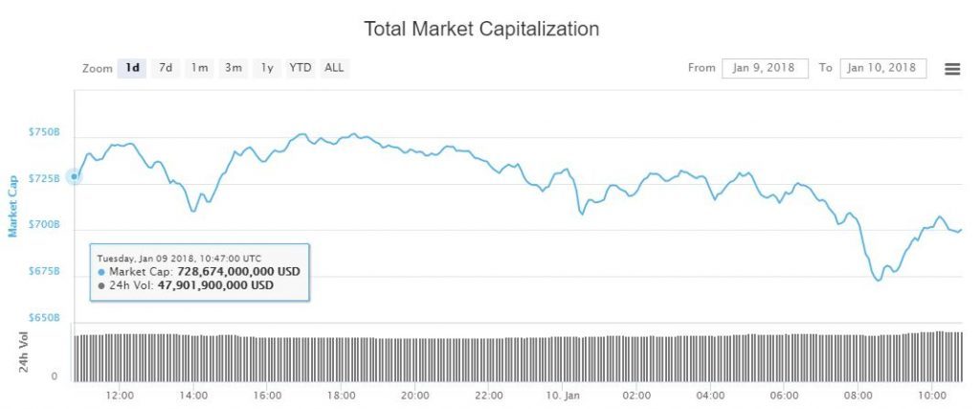Click the 10. Jan time axis label
Viewport: 980px width, 409px height.
563,395
